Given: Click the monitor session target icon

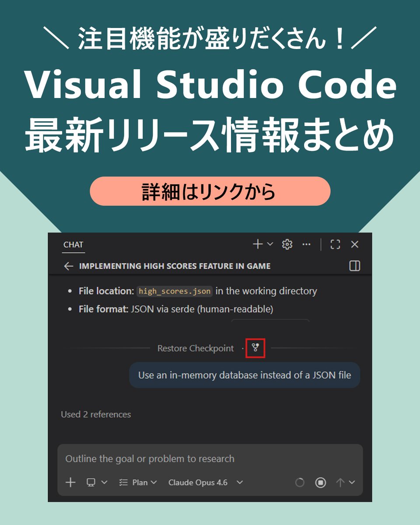Looking at the screenshot, I should coord(91,483).
